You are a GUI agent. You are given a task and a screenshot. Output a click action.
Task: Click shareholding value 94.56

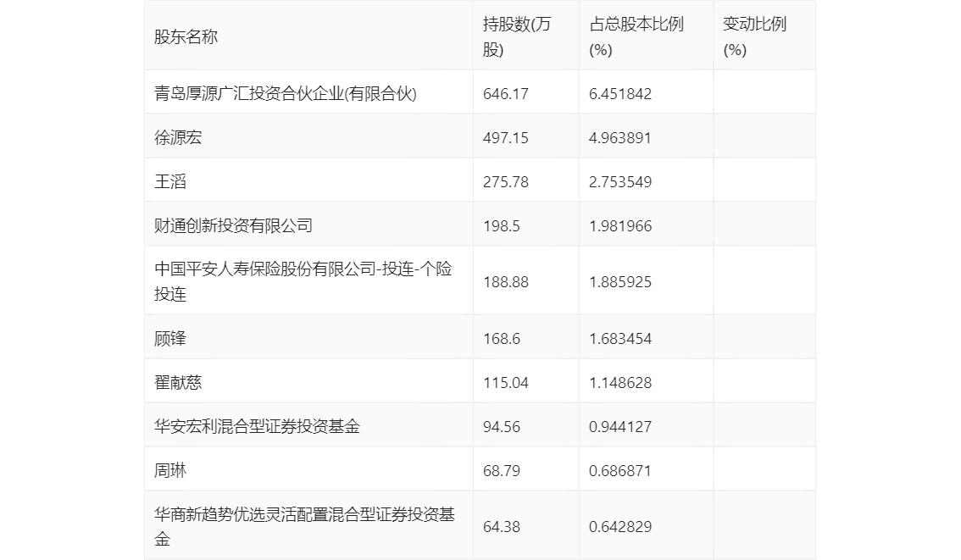pos(502,427)
